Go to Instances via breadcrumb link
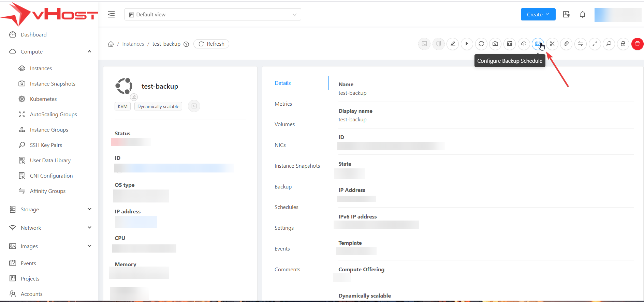Image resolution: width=644 pixels, height=302 pixels. pyautogui.click(x=133, y=44)
